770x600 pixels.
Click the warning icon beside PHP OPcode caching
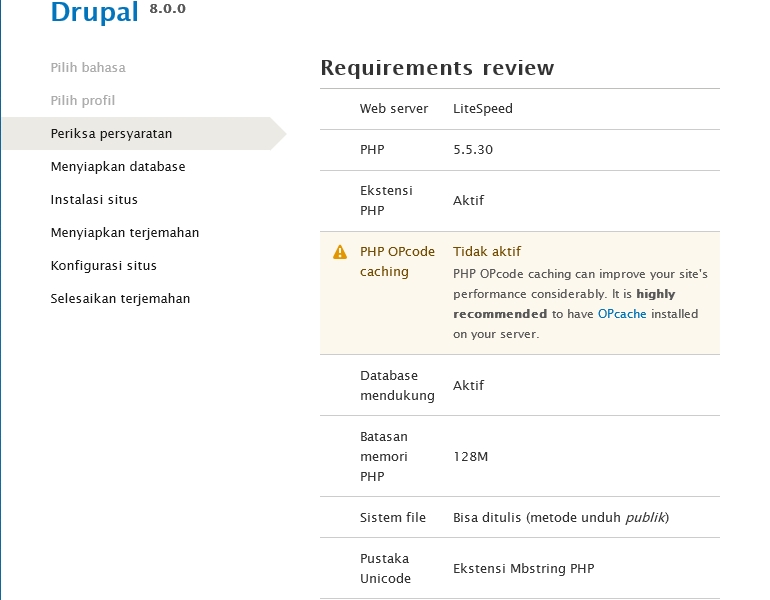(x=340, y=252)
